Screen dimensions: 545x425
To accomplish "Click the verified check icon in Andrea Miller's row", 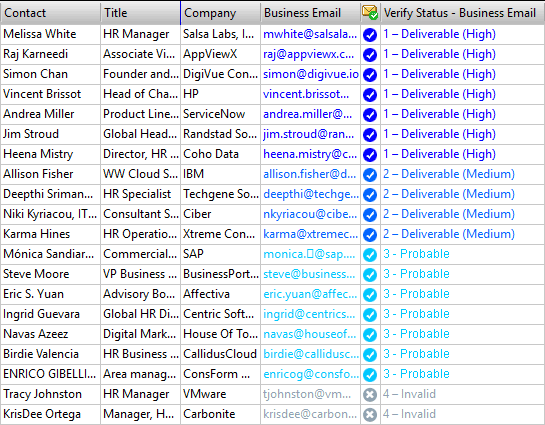I will click(370, 115).
